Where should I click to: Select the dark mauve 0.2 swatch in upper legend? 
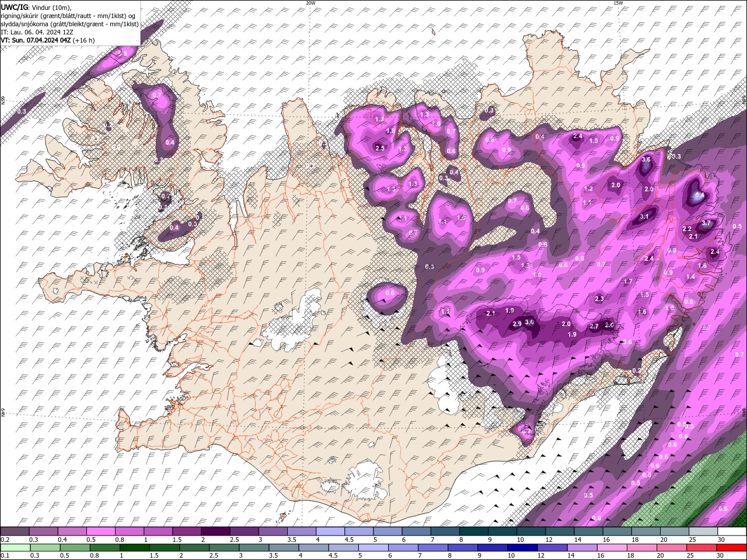pos(15,531)
